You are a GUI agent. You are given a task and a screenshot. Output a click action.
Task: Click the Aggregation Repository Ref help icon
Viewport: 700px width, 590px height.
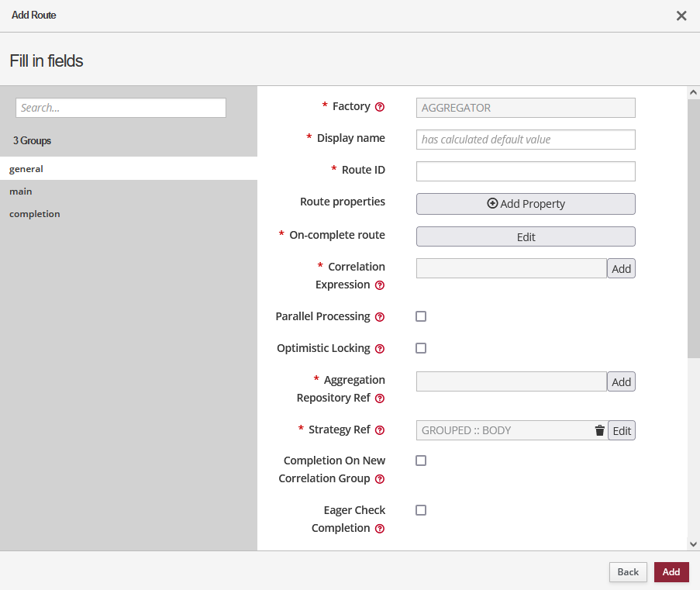tap(380, 399)
